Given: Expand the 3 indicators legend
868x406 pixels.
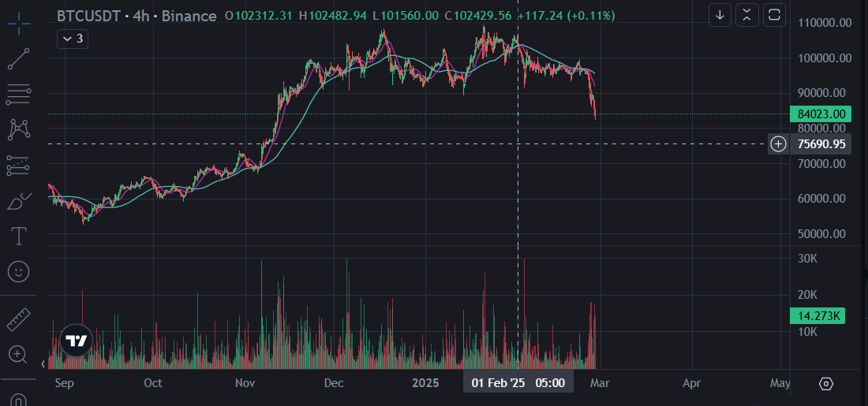Looking at the screenshot, I should (x=73, y=39).
